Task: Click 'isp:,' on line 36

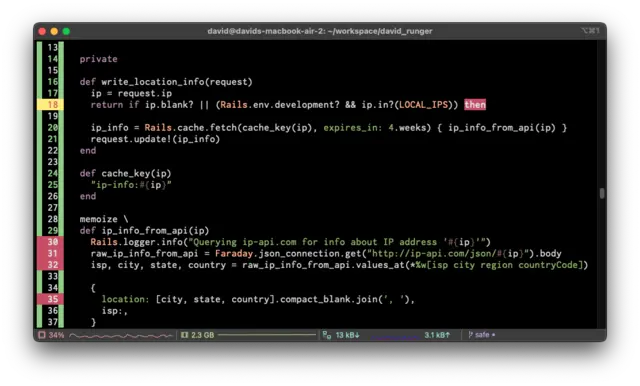Action: coord(115,311)
